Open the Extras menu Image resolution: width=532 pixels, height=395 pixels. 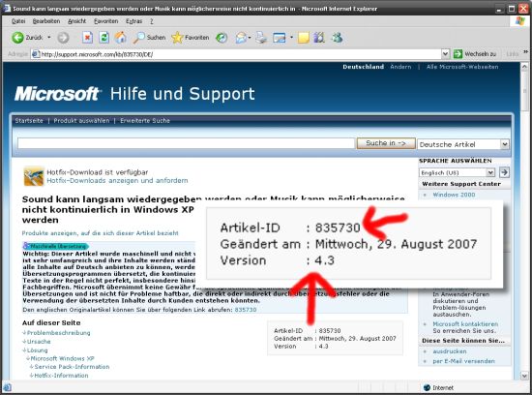[x=133, y=21]
